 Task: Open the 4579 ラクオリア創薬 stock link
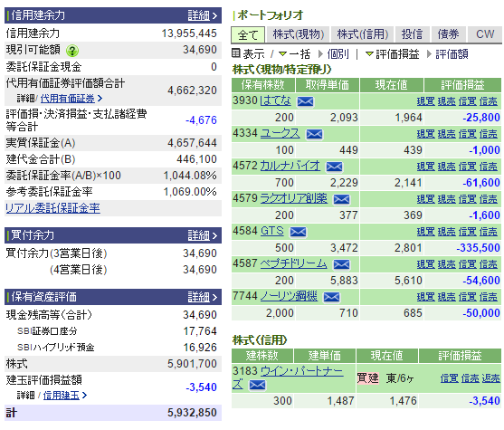pyautogui.click(x=293, y=198)
